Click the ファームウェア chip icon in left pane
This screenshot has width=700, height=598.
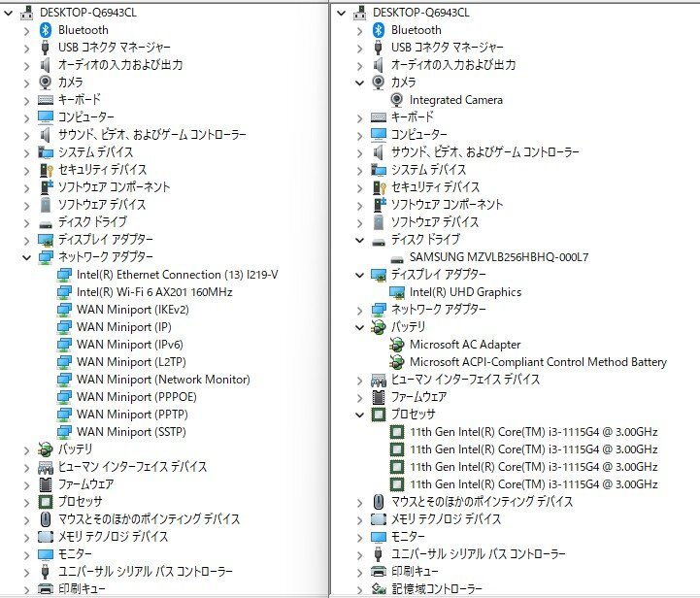coord(45,484)
